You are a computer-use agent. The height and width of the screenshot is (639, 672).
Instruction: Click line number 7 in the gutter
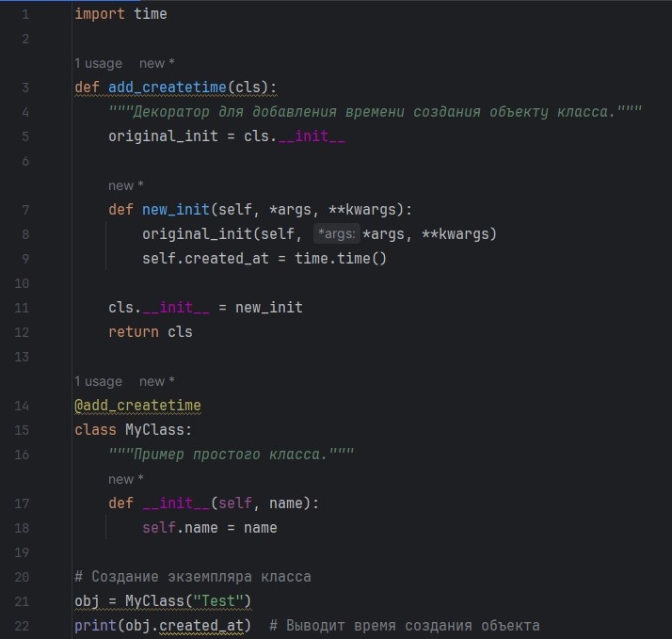pyautogui.click(x=25, y=210)
